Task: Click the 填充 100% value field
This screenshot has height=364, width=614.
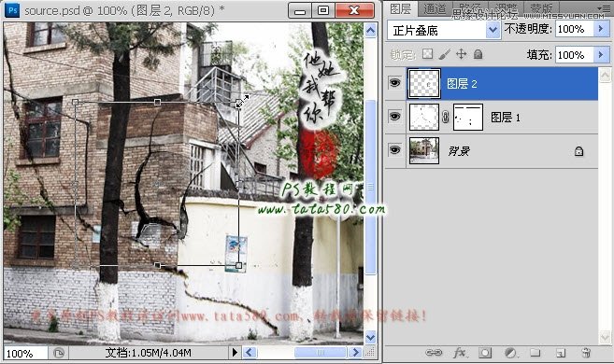Action: click(x=575, y=55)
